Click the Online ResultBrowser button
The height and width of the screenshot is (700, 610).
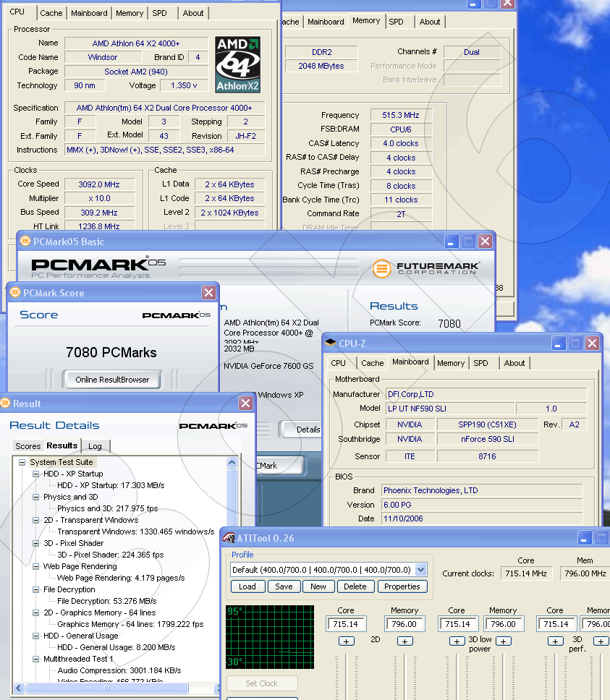(112, 380)
